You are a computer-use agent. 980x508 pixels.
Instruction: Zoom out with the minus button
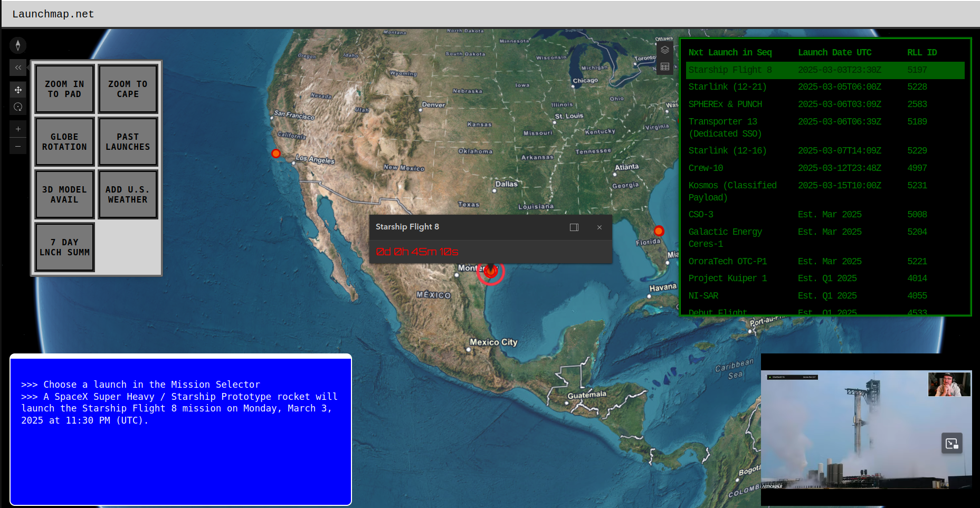[18, 146]
